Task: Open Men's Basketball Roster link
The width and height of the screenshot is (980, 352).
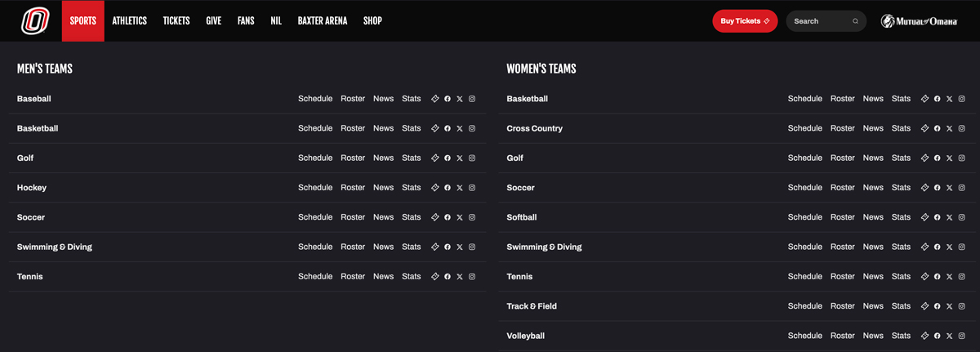Action: pyautogui.click(x=353, y=128)
